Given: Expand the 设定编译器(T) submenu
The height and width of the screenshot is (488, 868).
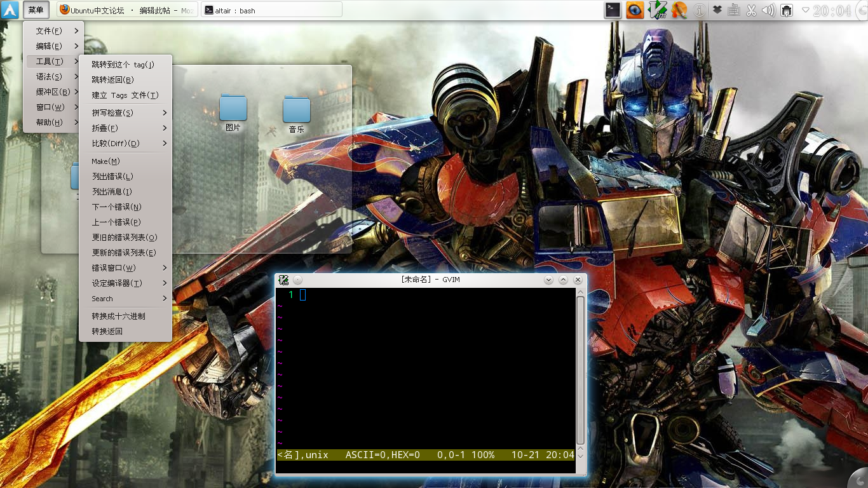Looking at the screenshot, I should [x=125, y=283].
